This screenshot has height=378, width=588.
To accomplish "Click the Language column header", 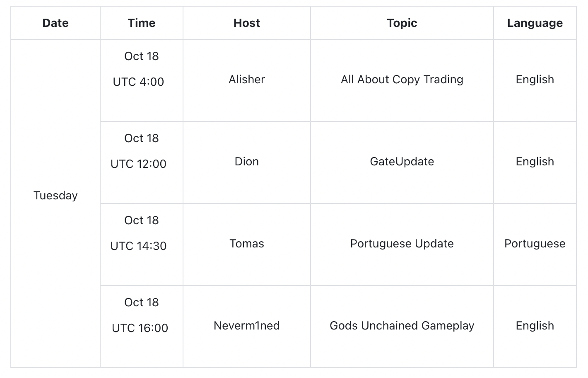I will point(535,23).
